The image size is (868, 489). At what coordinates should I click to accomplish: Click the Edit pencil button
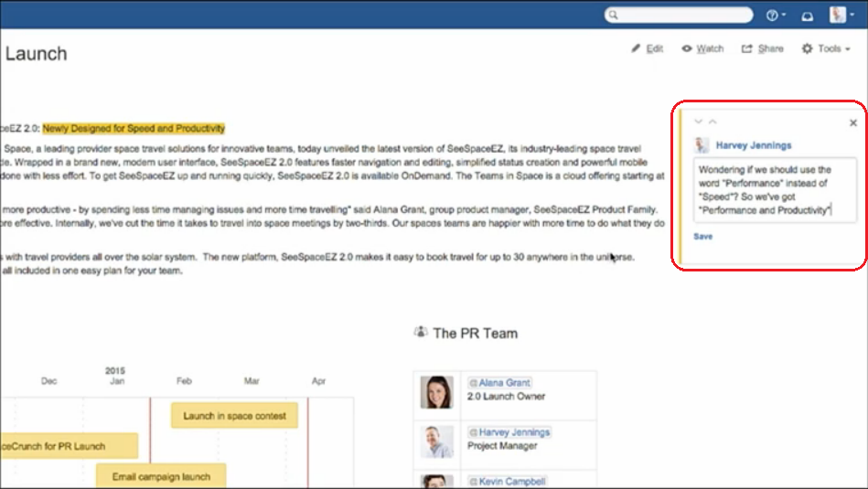click(648, 48)
